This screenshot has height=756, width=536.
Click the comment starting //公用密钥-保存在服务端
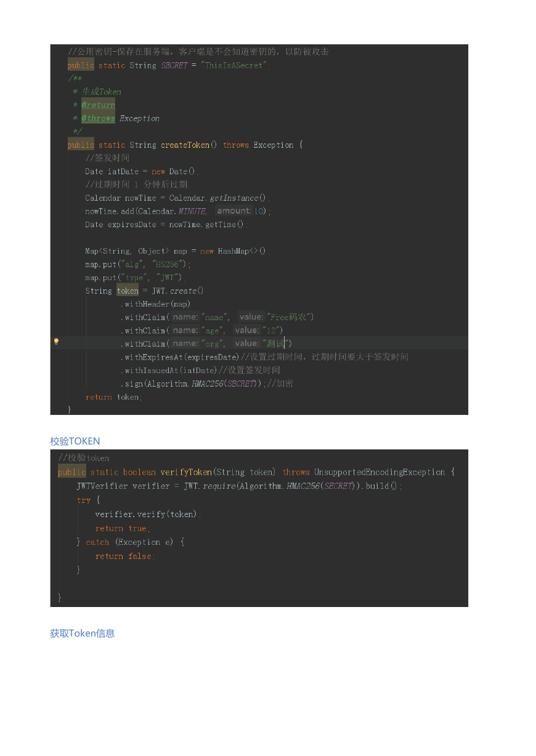click(x=198, y=52)
